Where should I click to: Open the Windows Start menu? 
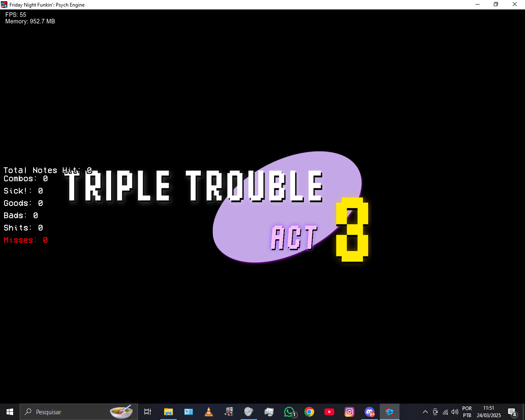tap(10, 412)
